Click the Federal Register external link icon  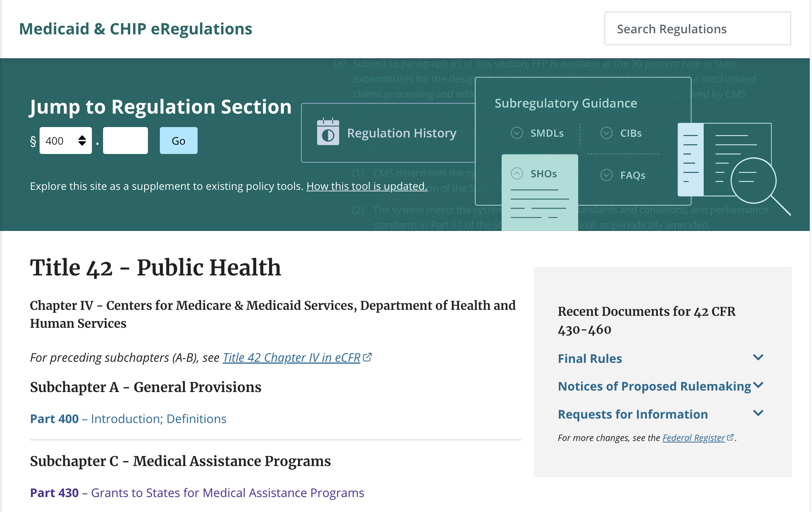(730, 437)
